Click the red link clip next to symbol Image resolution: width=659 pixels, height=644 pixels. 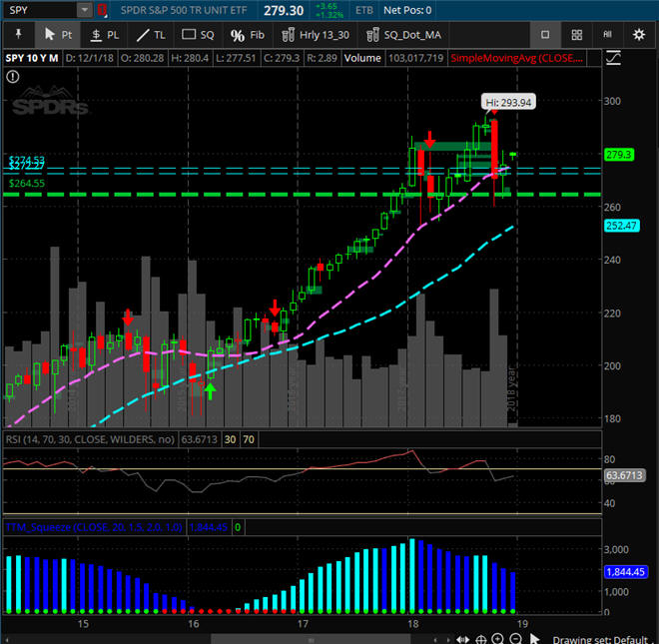(x=101, y=10)
